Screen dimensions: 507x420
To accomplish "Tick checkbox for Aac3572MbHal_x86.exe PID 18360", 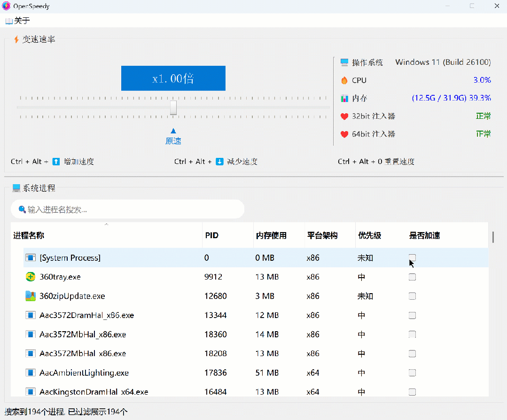I will coord(412,334).
